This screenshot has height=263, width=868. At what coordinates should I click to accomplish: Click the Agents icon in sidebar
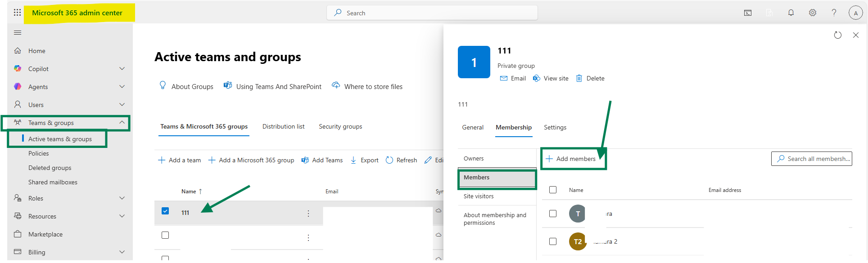[x=18, y=86]
